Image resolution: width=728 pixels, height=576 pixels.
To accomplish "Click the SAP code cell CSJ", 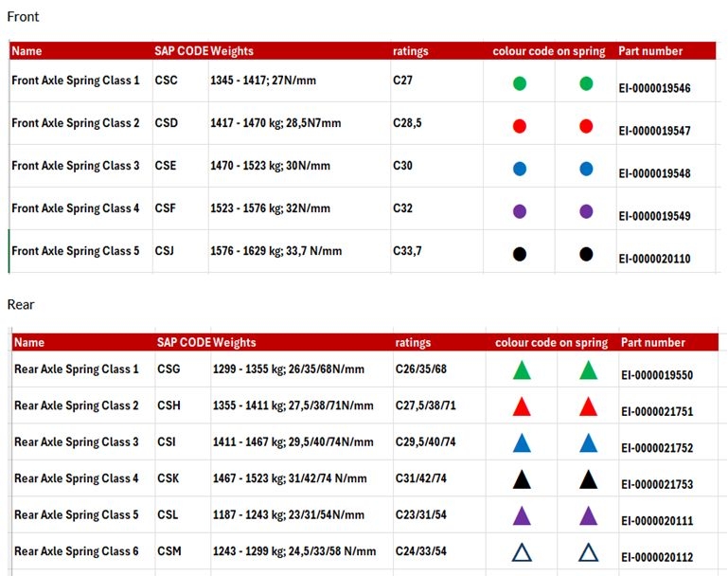I will click(x=166, y=251).
